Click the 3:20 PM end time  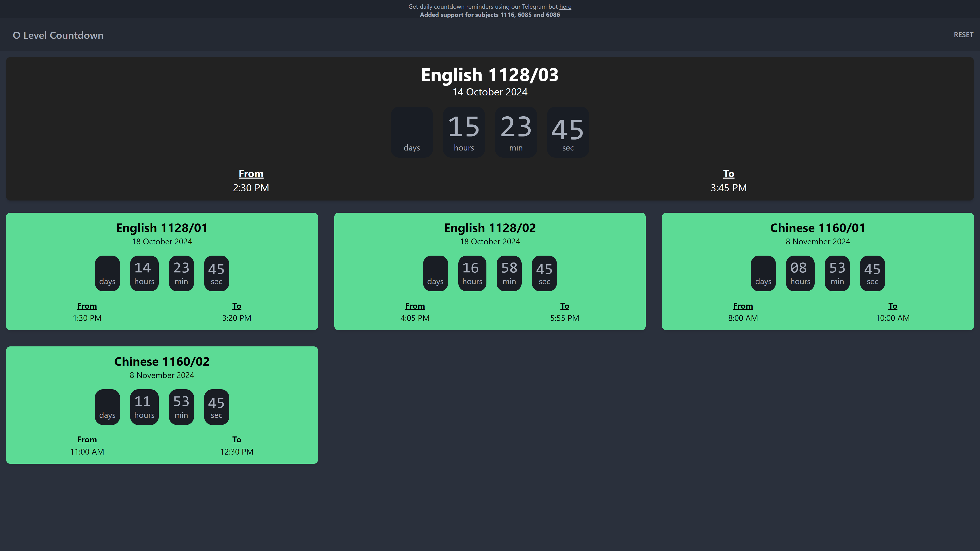(x=237, y=318)
